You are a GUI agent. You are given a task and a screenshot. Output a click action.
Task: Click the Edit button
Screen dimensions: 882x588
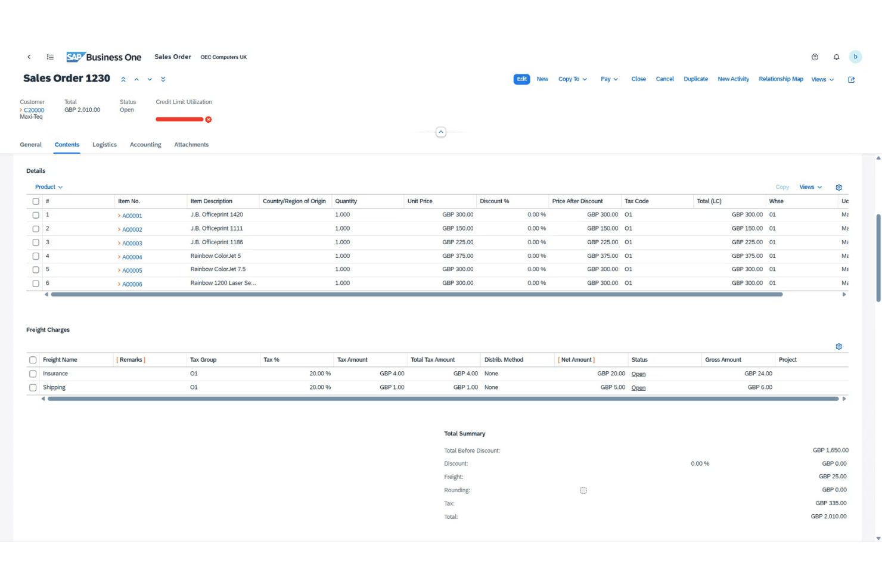point(521,79)
